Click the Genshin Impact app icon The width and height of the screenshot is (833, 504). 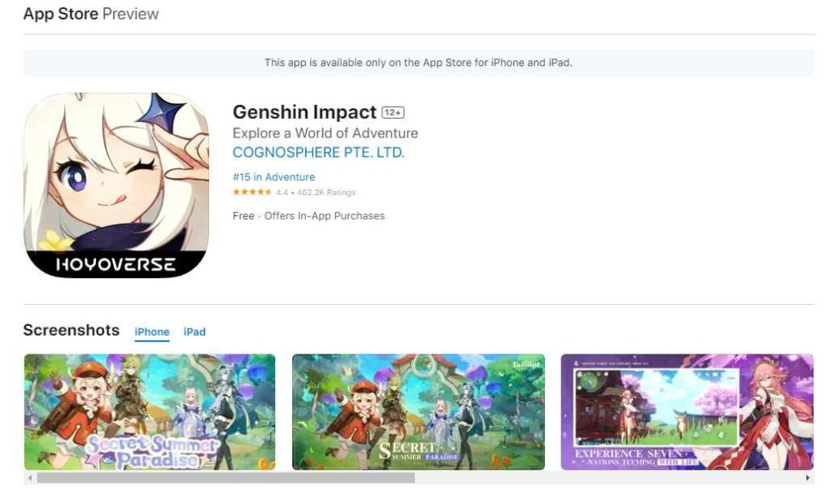[116, 185]
